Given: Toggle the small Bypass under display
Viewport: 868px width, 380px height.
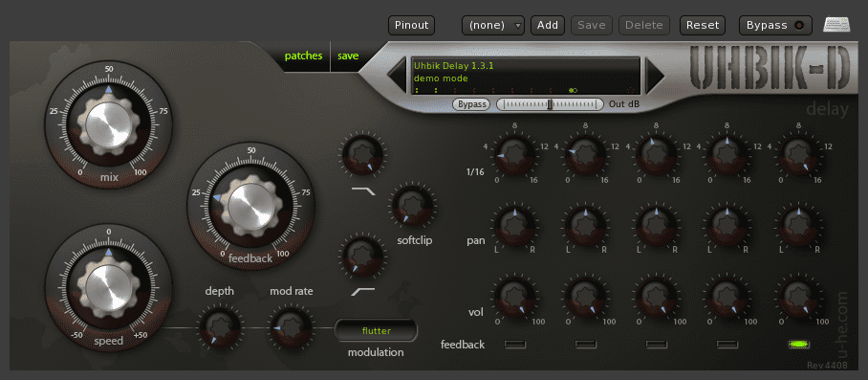Looking at the screenshot, I should click(x=471, y=104).
